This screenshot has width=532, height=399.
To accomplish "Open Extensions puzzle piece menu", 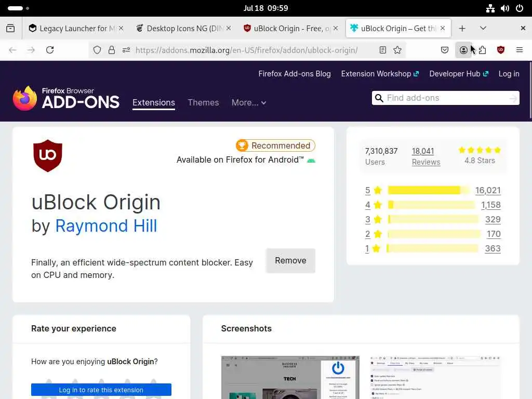I will [x=482, y=50].
